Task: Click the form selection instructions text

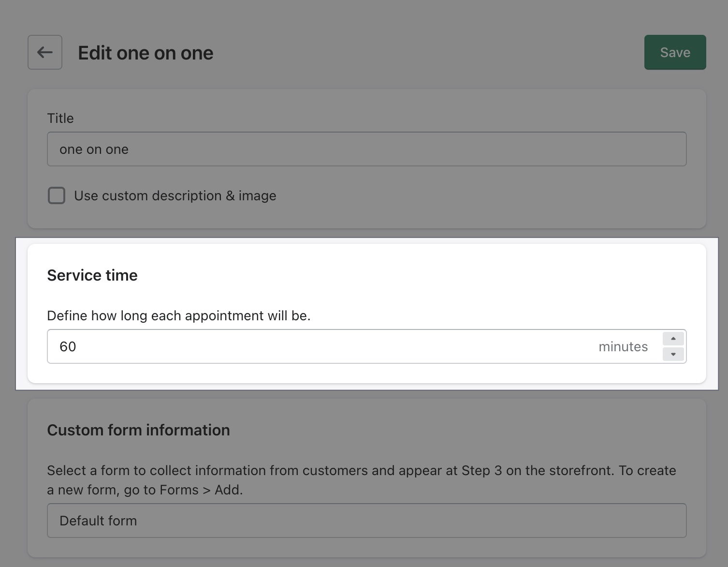Action: coord(361,480)
